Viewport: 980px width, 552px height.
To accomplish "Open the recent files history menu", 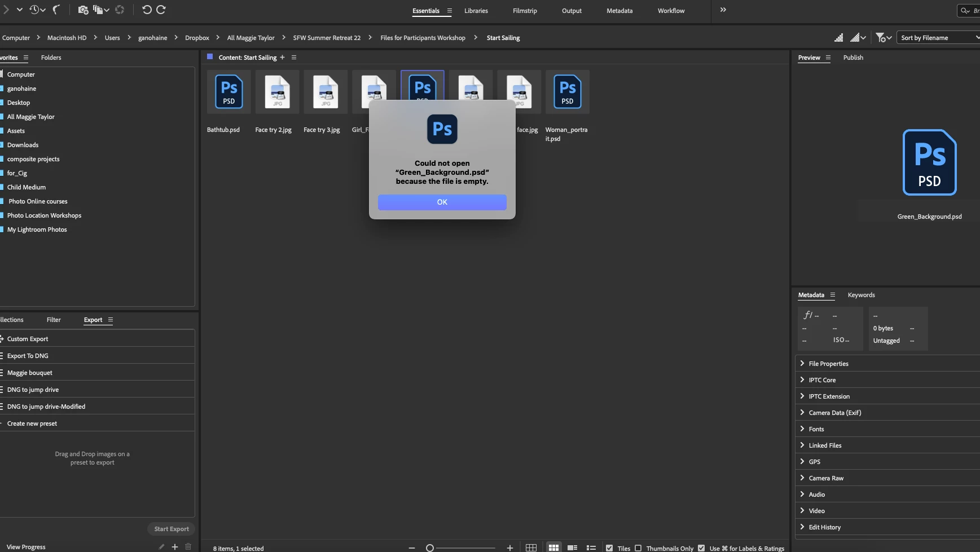I will point(37,10).
